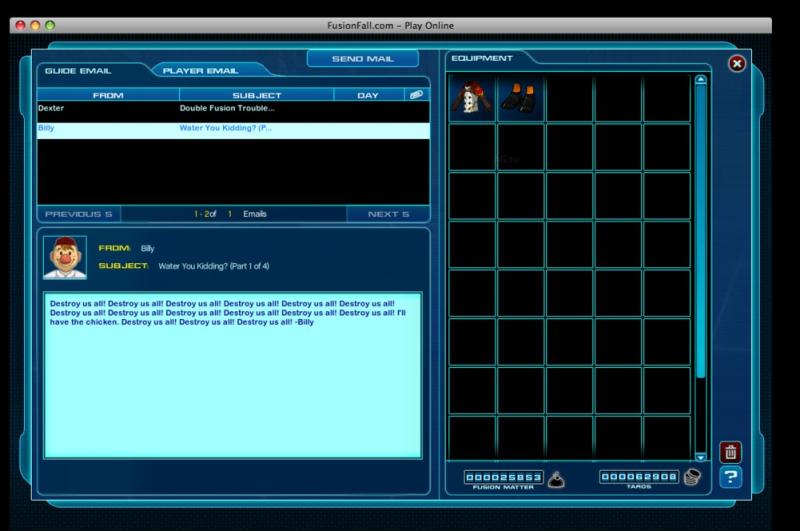Image resolution: width=800 pixels, height=531 pixels.
Task: Click the red jacket equipment item
Action: 472,97
